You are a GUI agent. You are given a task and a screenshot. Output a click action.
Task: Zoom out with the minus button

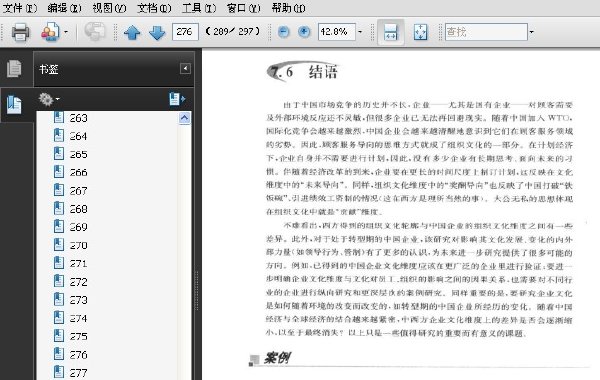(284, 32)
